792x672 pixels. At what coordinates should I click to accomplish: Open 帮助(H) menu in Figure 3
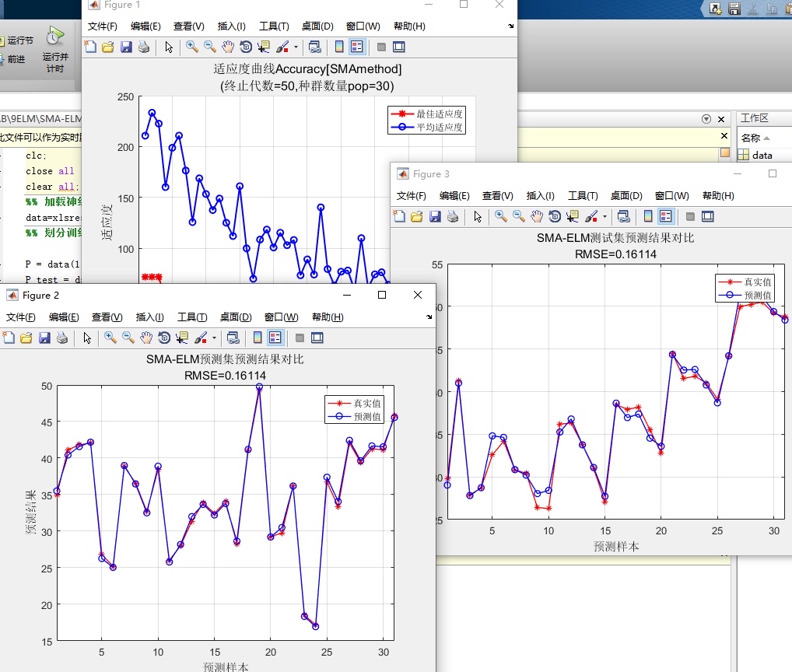pyautogui.click(x=718, y=196)
